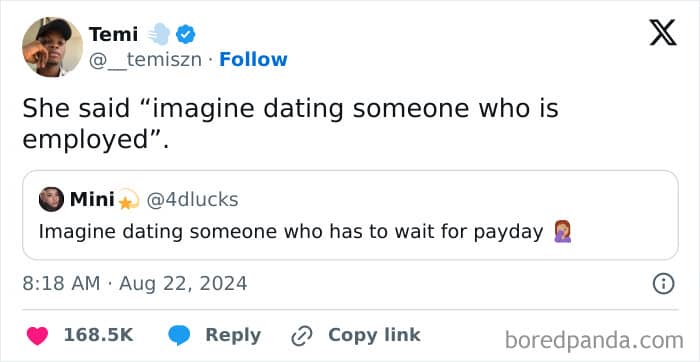Screen dimensions: 700x362
Task: Like the tweet with the heart icon
Action: (37, 336)
